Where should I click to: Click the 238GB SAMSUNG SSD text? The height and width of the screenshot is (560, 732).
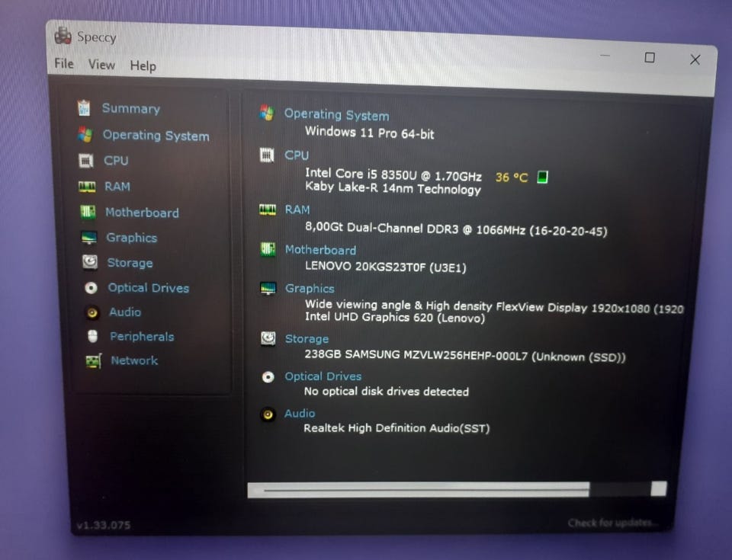tap(465, 356)
